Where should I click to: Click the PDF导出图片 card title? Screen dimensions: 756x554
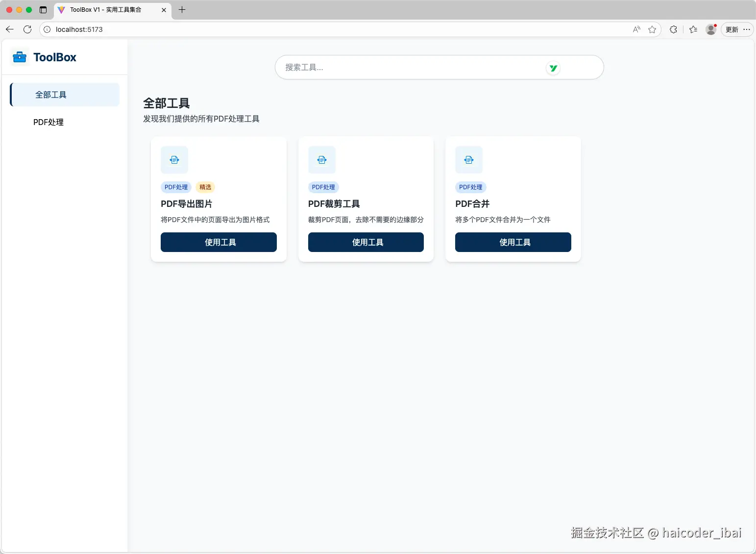coord(187,204)
